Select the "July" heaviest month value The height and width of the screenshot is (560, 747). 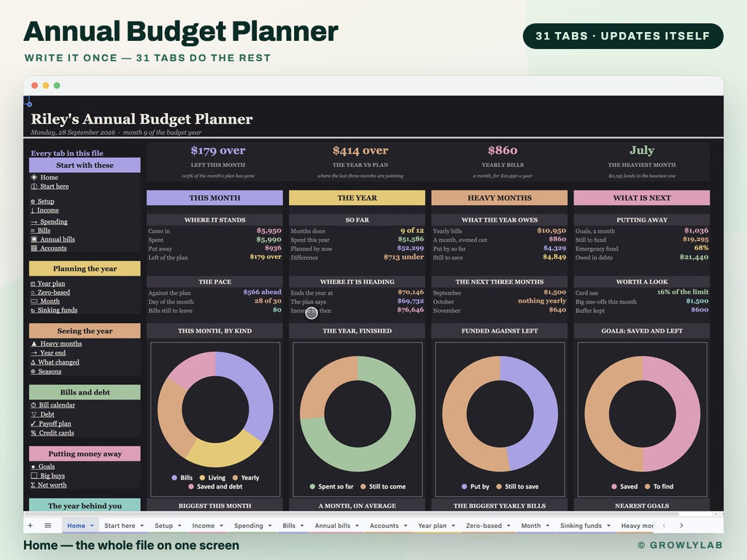(x=642, y=150)
